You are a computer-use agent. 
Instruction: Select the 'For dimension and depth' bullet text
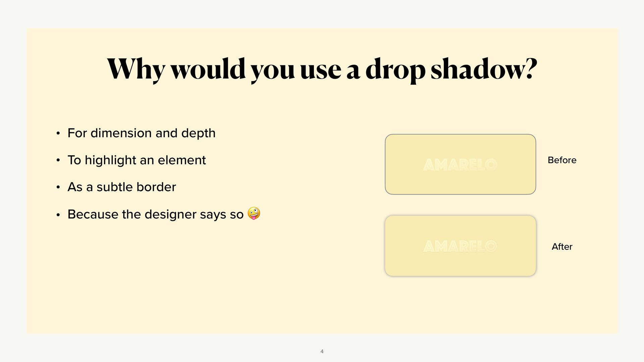point(142,133)
